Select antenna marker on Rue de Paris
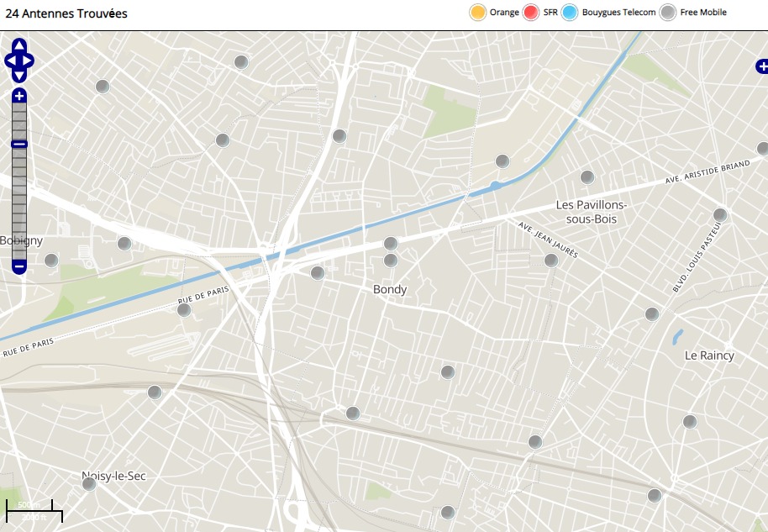The height and width of the screenshot is (532, 768). point(184,310)
